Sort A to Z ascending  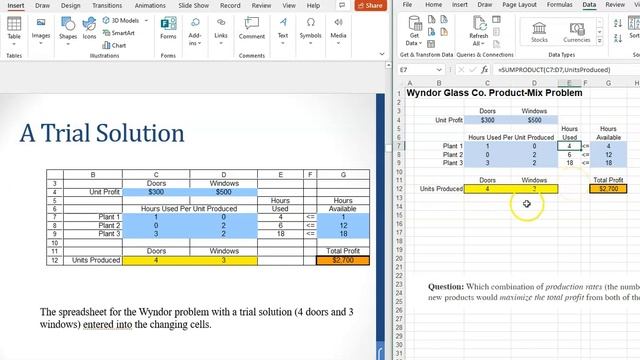(618, 24)
